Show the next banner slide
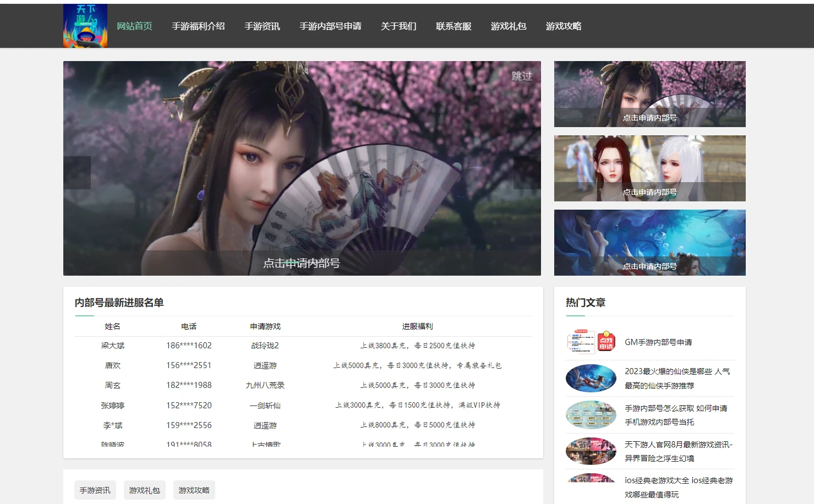814x504 pixels. click(x=527, y=173)
